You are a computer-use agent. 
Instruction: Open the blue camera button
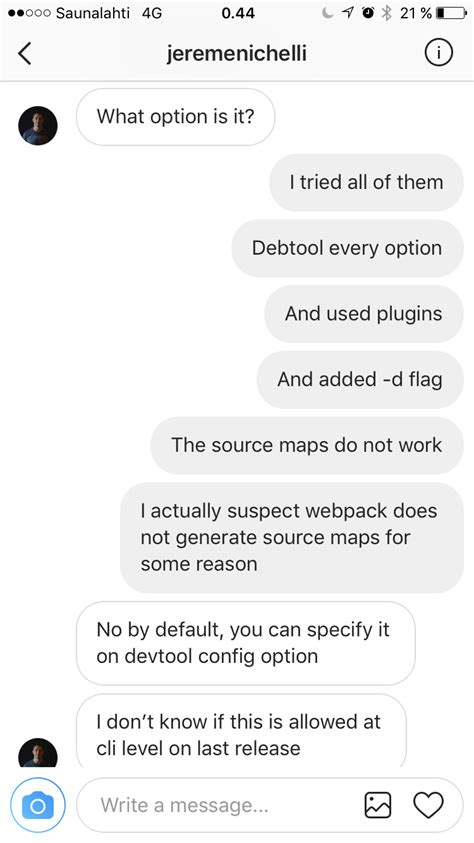point(38,805)
